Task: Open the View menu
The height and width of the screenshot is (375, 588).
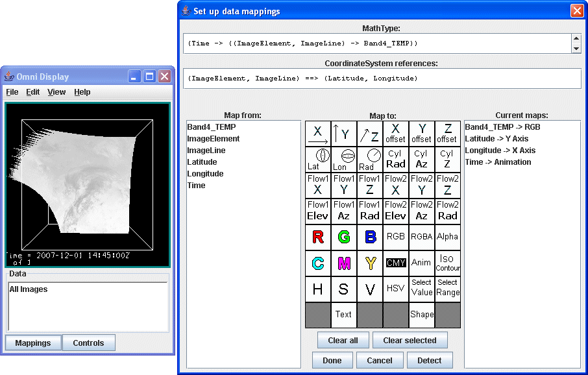Action: click(x=56, y=92)
